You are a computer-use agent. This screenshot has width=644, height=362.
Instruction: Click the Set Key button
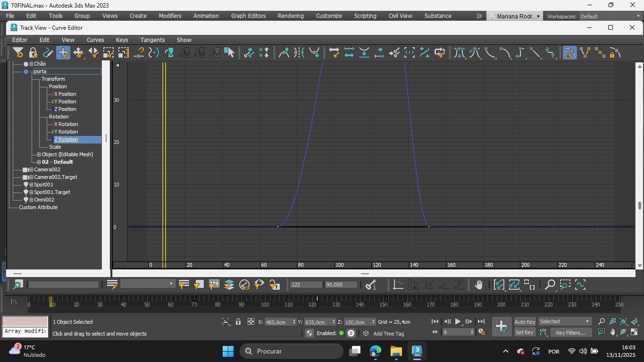coord(524,332)
